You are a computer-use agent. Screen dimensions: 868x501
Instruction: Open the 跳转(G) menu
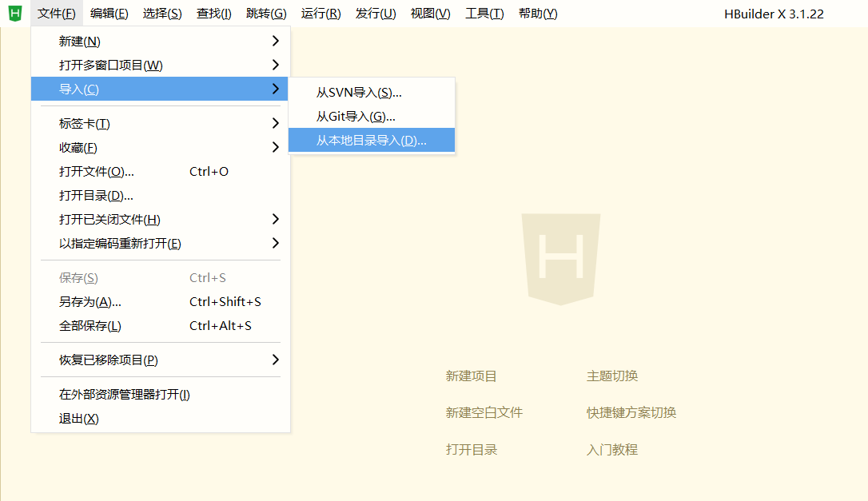coord(266,14)
